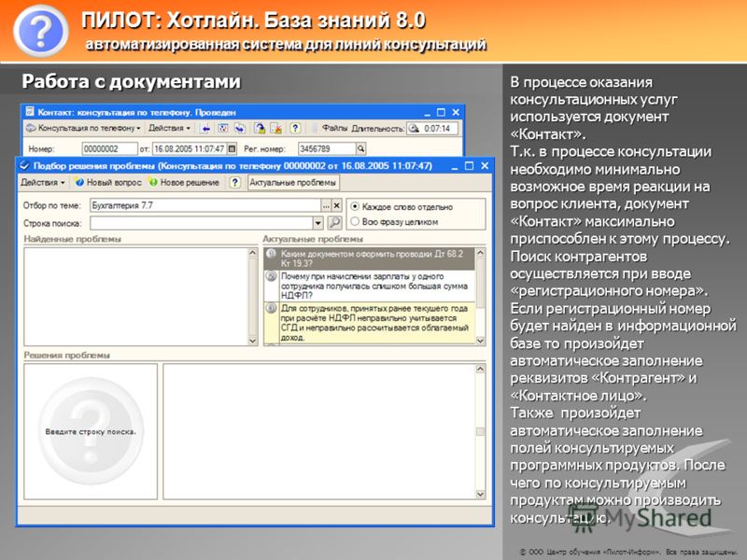Click the Рег. номер field with 3456789

[327, 149]
